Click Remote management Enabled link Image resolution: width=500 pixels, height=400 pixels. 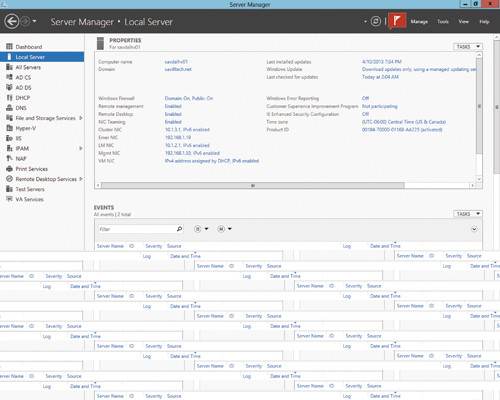coord(173,106)
